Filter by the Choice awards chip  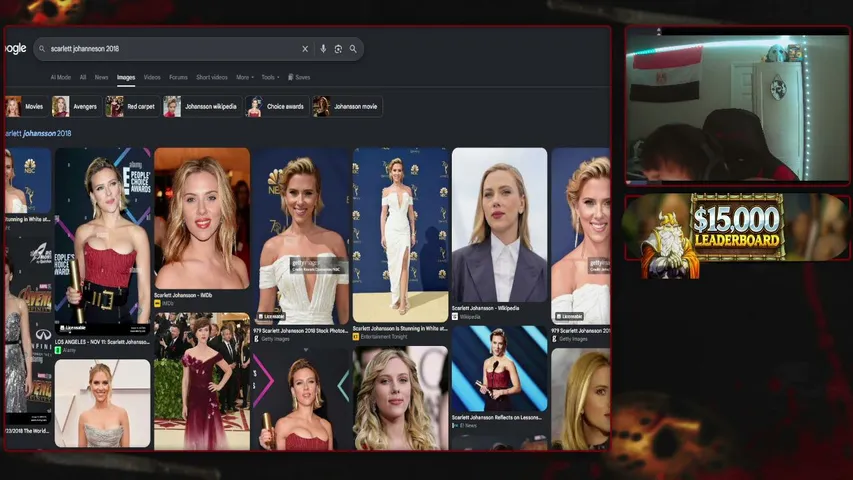(x=277, y=107)
